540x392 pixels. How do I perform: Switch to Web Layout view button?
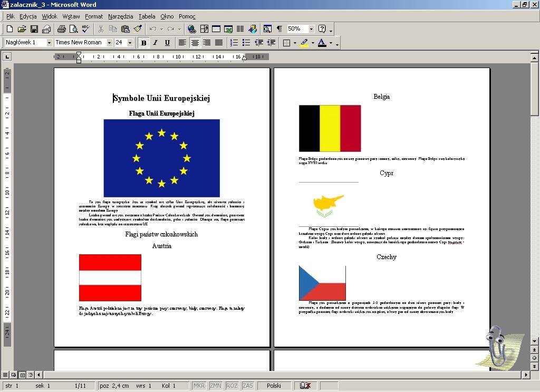(x=14, y=375)
